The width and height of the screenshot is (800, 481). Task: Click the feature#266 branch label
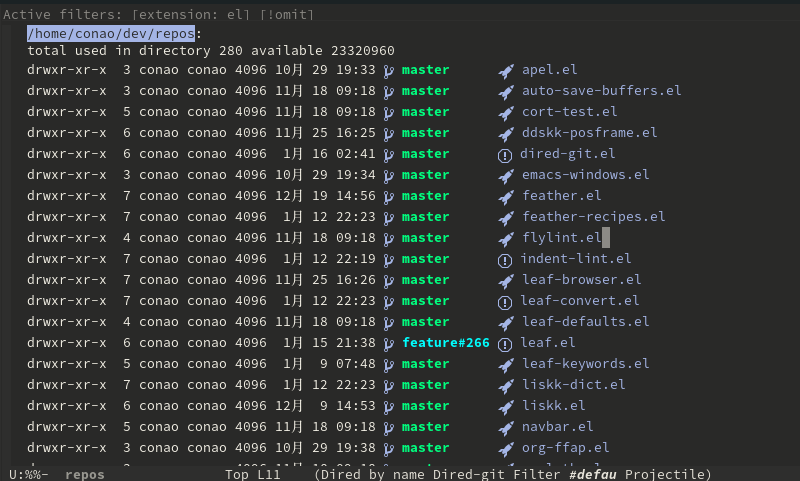pyautogui.click(x=446, y=343)
